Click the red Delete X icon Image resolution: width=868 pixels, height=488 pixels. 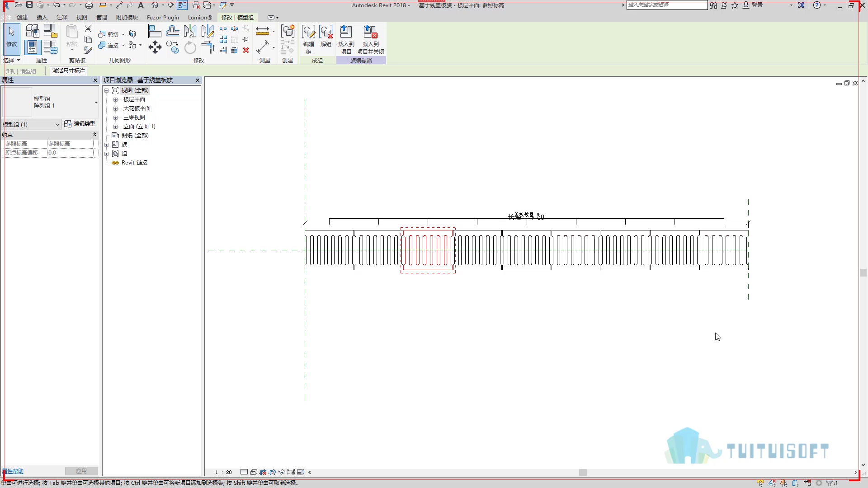(x=246, y=50)
